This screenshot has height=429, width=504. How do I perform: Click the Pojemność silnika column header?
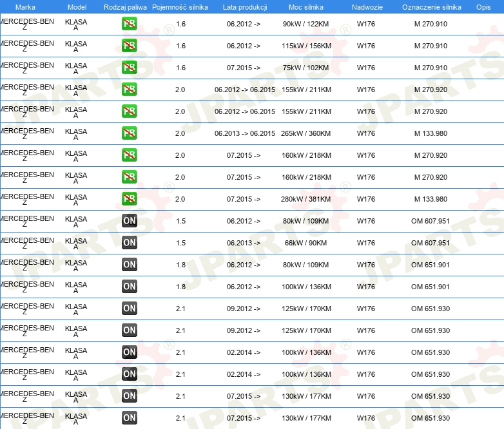(180, 6)
